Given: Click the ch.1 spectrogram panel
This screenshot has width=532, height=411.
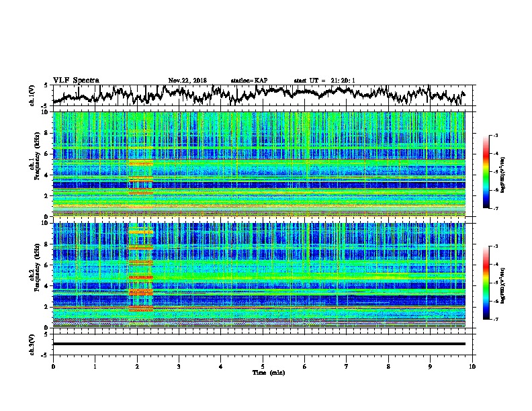Looking at the screenshot, I should (x=259, y=164).
